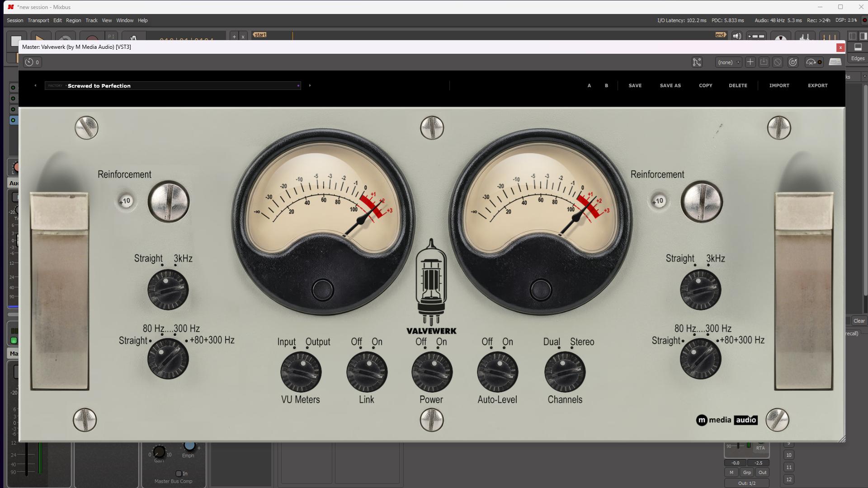868x488 pixels.
Task: Turn the right 80 Hz/300 Hz selector knob
Action: click(700, 359)
